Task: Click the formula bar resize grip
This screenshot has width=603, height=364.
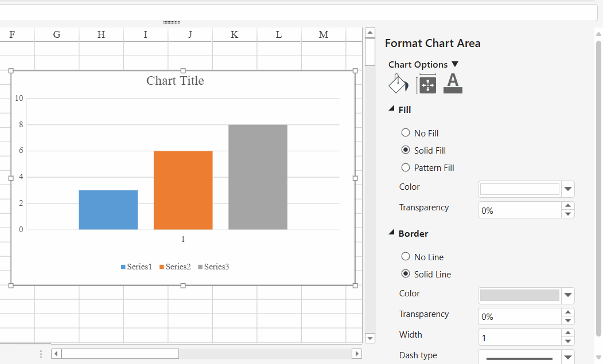Action: (172, 22)
